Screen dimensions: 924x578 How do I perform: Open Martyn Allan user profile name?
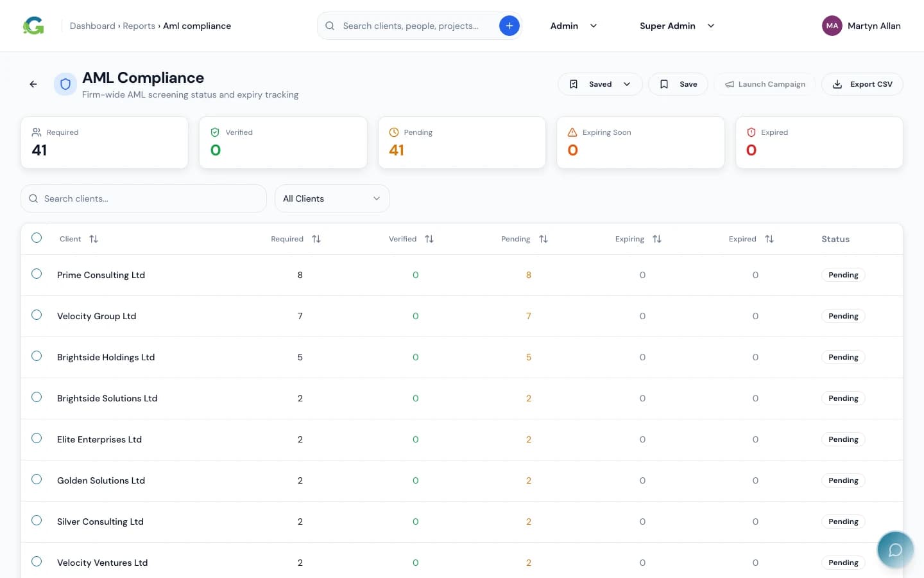pos(874,26)
